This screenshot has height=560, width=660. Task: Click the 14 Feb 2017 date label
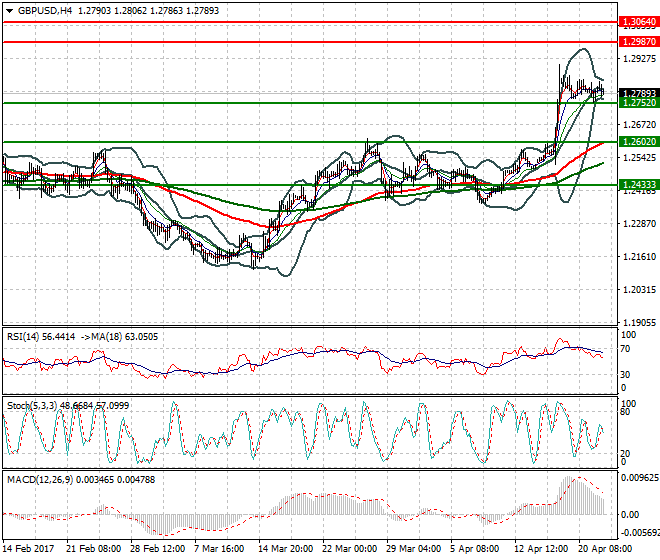28,549
